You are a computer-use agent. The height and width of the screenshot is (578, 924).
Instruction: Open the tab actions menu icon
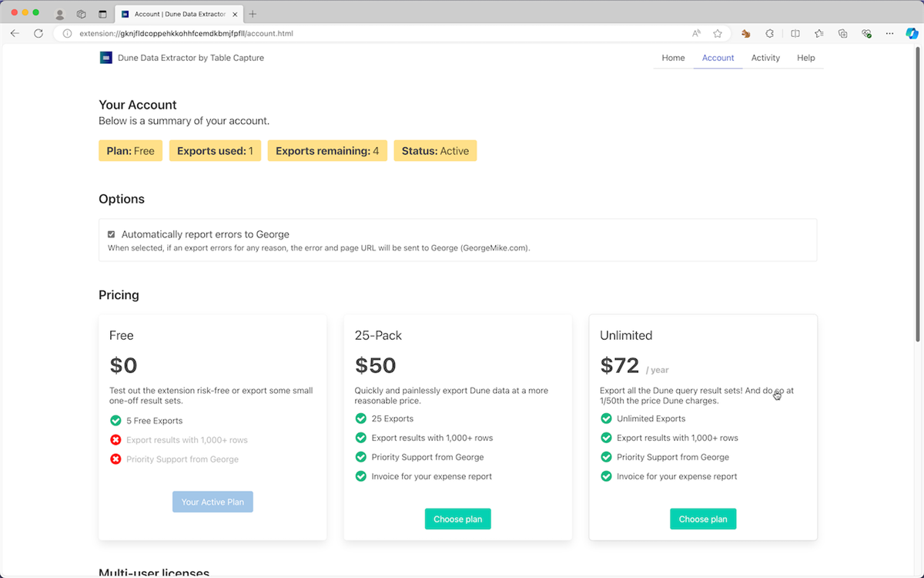pyautogui.click(x=102, y=14)
